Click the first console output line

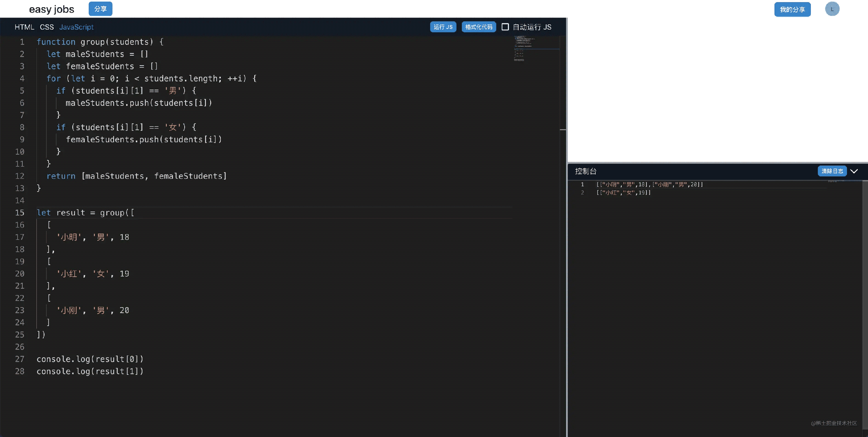649,184
